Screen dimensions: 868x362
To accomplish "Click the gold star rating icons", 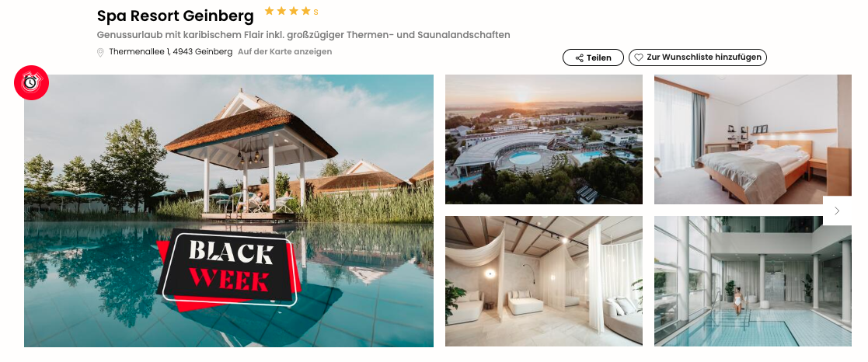I will pos(288,11).
